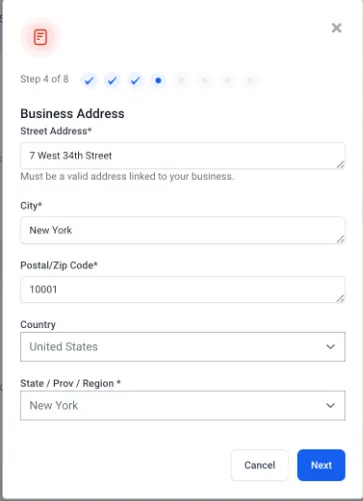
Task: Open the Country dropdown showing United States
Action: click(183, 347)
